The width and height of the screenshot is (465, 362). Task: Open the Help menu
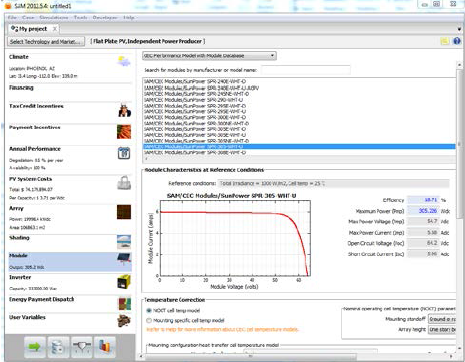coord(129,17)
